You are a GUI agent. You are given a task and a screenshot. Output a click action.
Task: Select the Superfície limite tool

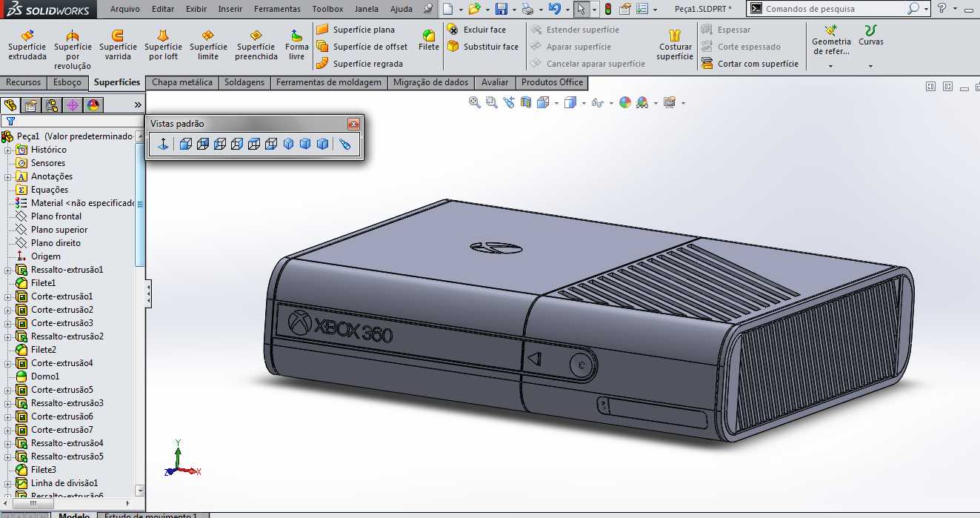(208, 45)
